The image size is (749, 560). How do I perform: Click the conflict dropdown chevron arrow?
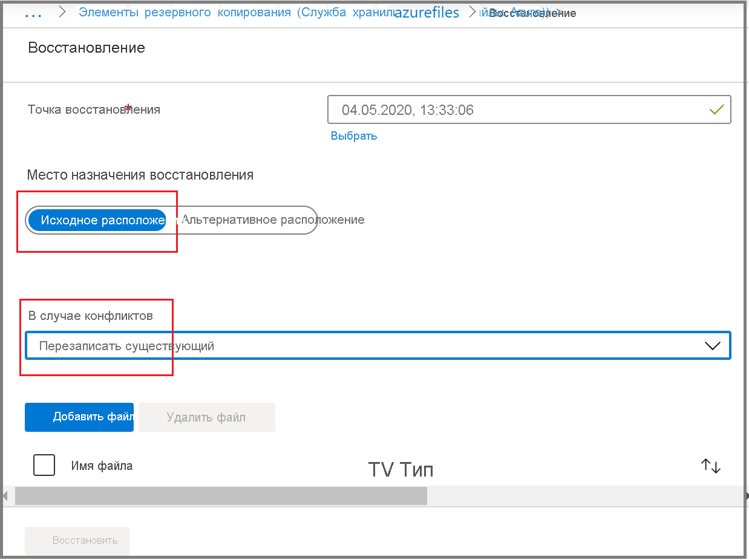click(713, 346)
